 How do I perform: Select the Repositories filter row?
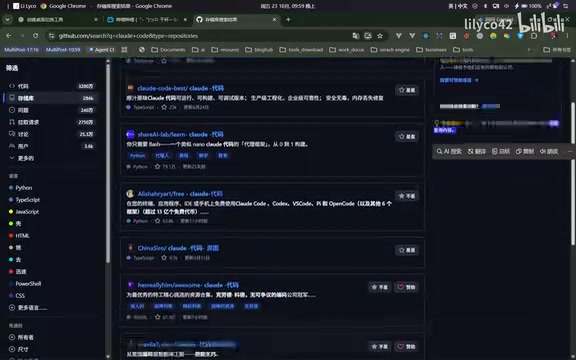tap(51, 98)
